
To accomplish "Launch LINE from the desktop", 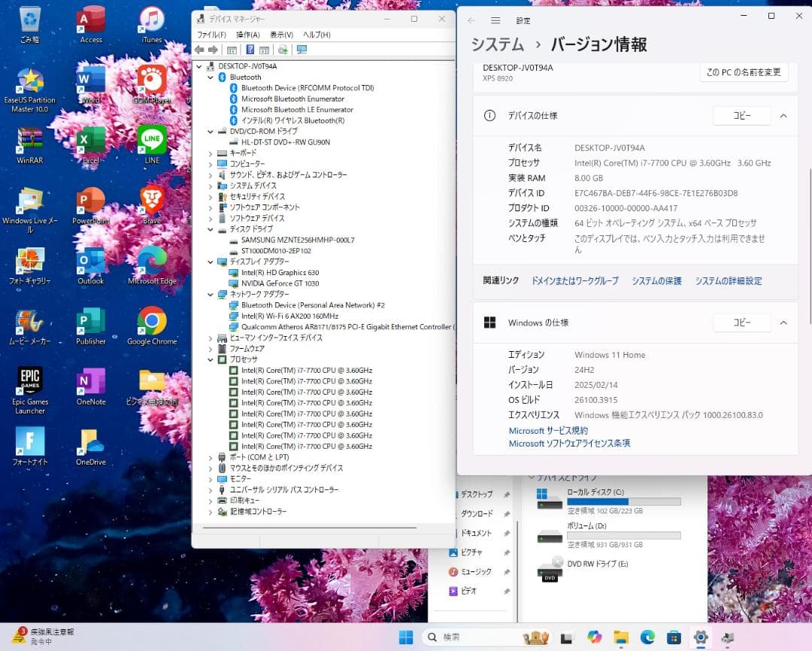I will (x=152, y=138).
